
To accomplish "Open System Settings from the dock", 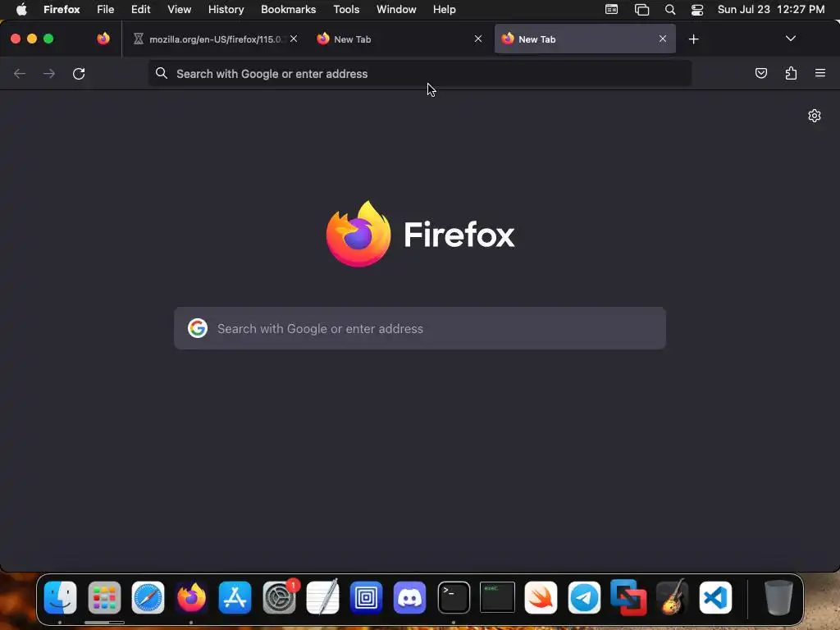I will click(x=279, y=597).
